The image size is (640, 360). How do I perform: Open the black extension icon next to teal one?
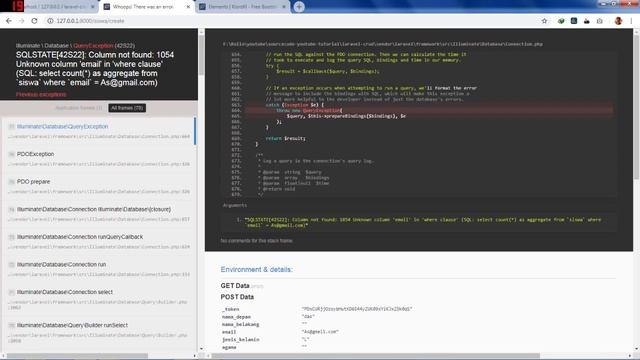point(587,21)
